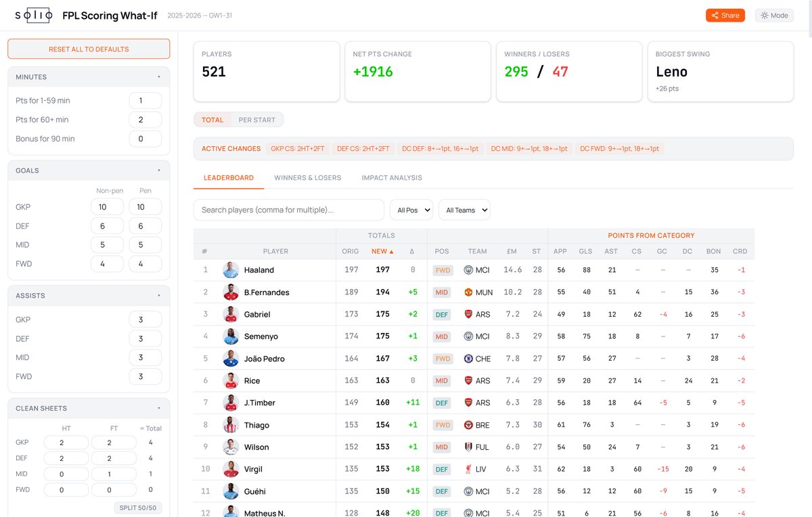Click Wilson's player avatar
Screen dimensions: 812x517
point(231,447)
